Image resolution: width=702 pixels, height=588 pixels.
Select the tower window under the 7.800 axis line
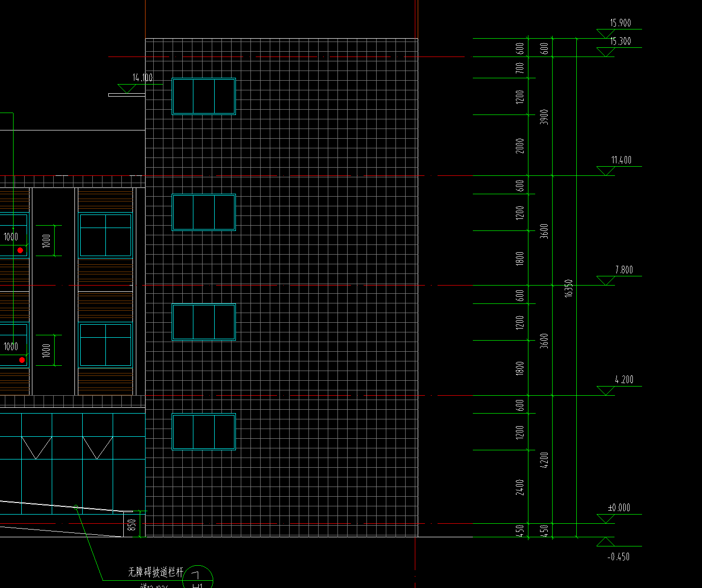click(204, 322)
